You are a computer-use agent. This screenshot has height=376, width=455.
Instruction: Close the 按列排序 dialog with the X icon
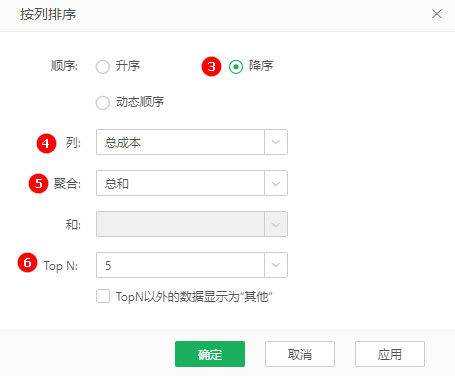pos(437,14)
